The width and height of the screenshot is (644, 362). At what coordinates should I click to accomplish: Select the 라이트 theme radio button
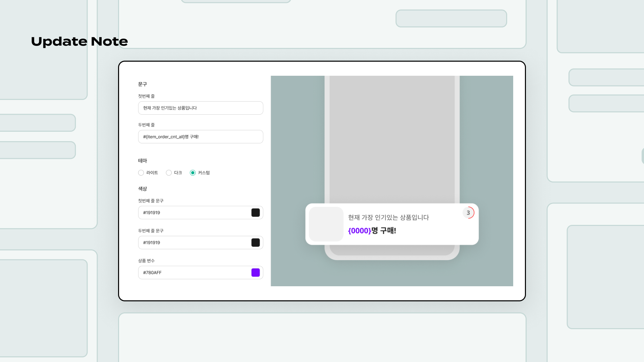point(141,173)
